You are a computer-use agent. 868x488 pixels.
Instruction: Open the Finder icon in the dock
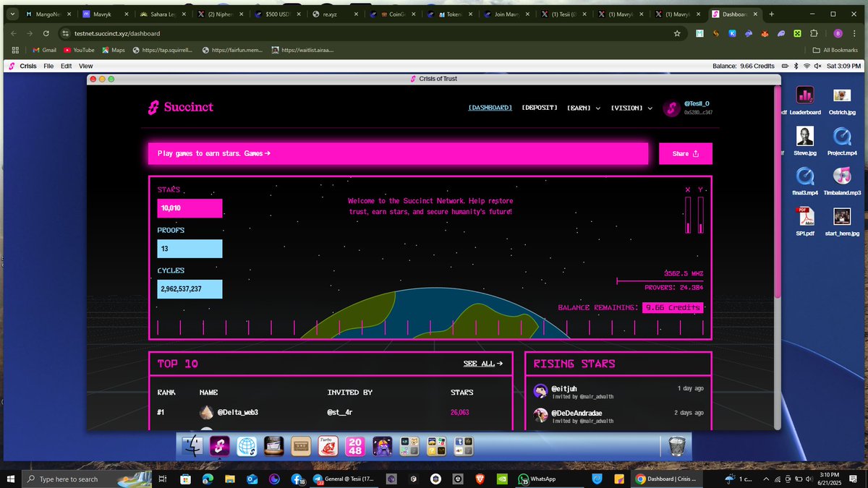(193, 446)
